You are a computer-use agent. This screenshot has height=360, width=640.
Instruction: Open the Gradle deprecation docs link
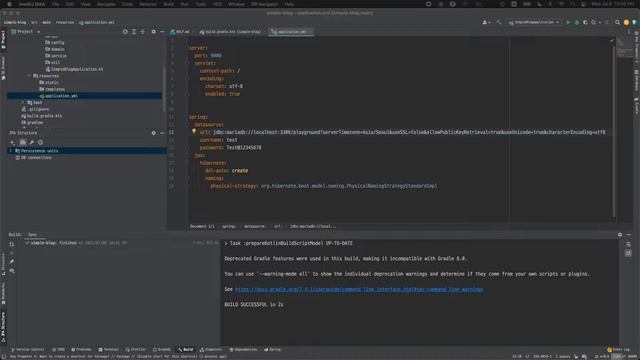click(x=359, y=289)
